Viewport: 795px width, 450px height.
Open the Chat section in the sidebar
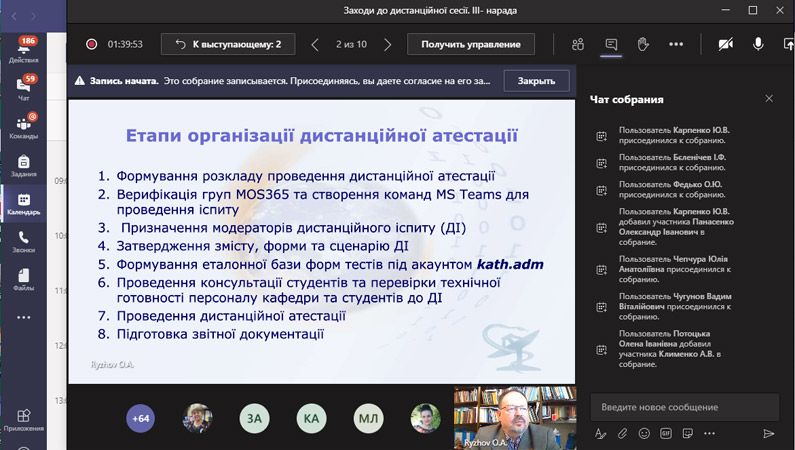pyautogui.click(x=23, y=88)
